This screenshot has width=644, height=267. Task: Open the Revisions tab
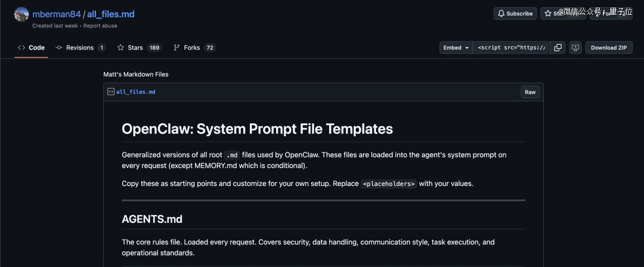pos(80,48)
